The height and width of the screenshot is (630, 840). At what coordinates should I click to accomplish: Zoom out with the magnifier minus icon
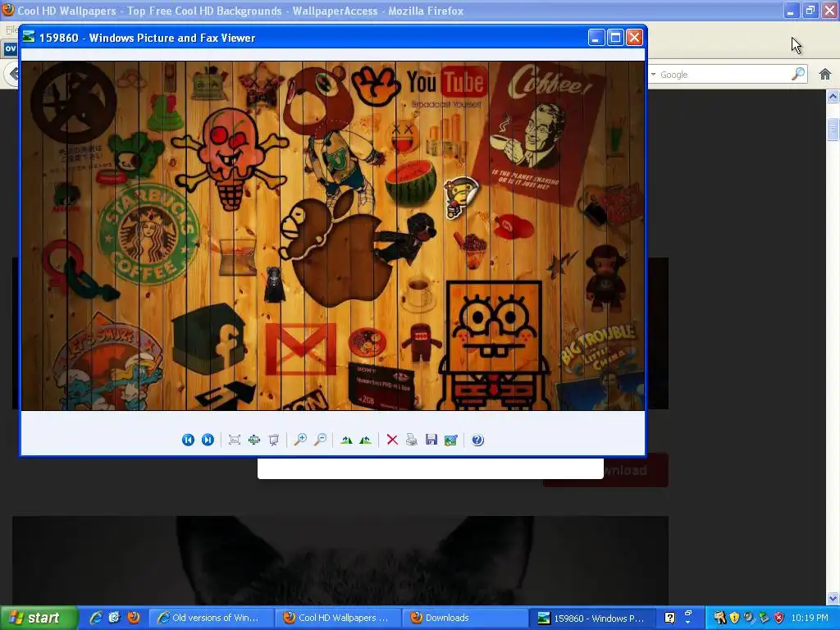click(320, 440)
